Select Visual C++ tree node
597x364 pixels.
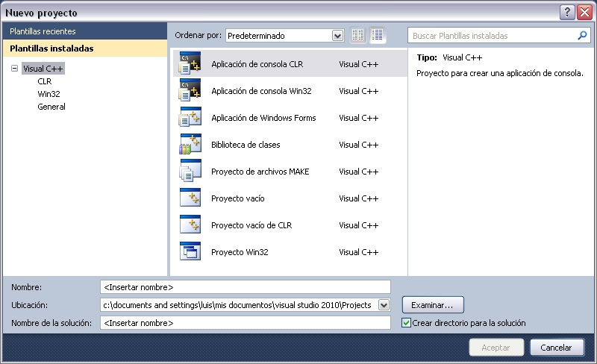(x=43, y=69)
